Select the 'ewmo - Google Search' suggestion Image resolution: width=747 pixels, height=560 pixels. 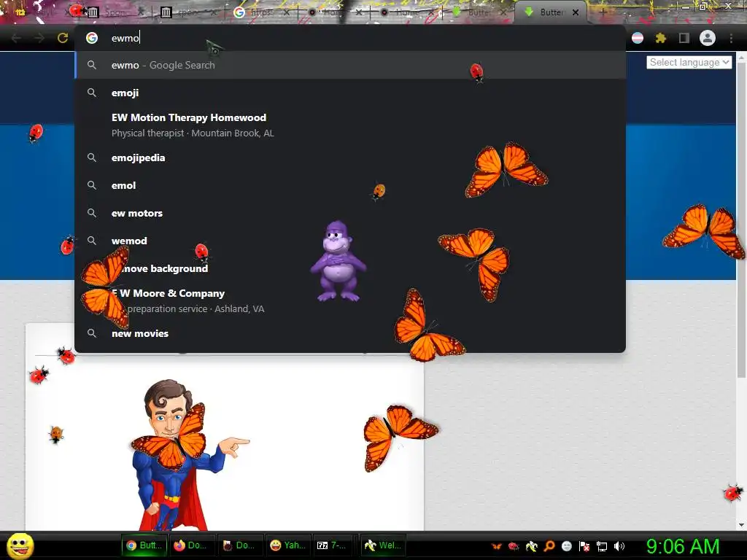[x=350, y=65]
